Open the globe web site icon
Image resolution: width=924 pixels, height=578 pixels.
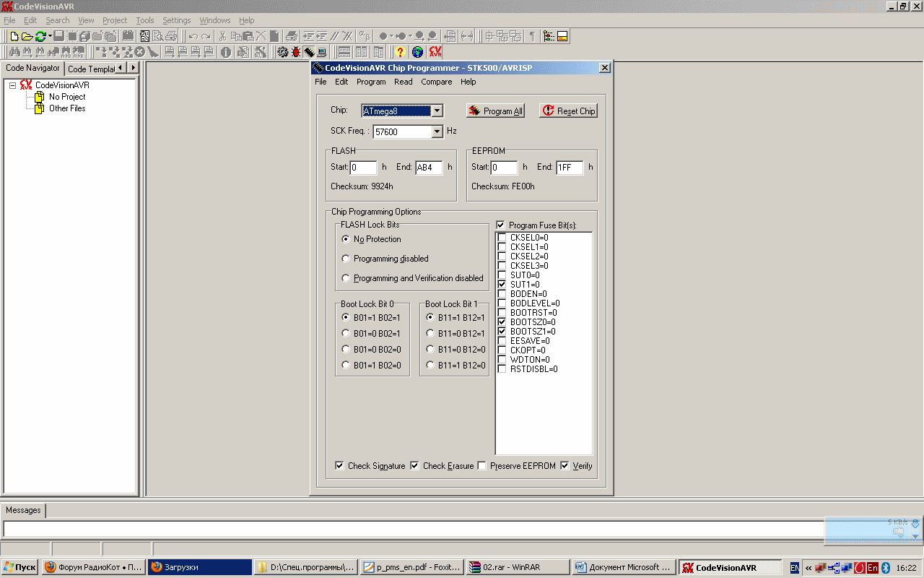tap(417, 52)
